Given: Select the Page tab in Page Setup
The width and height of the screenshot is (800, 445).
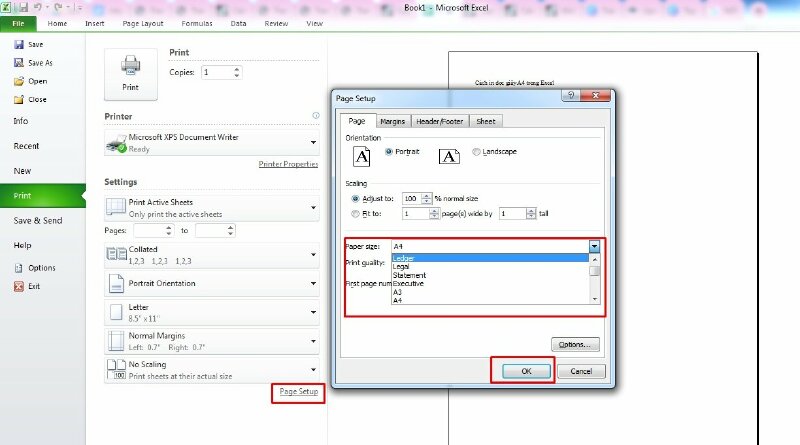Looking at the screenshot, I should point(357,121).
